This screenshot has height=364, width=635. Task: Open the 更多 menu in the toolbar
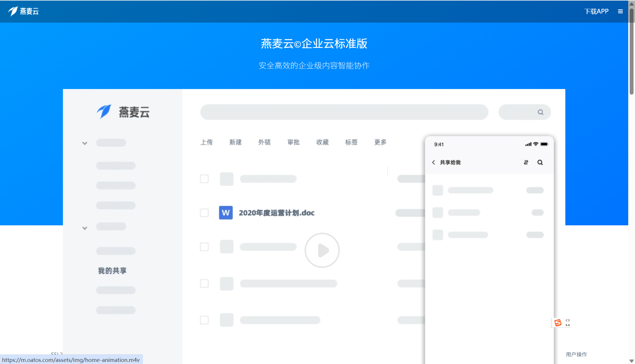coord(380,142)
